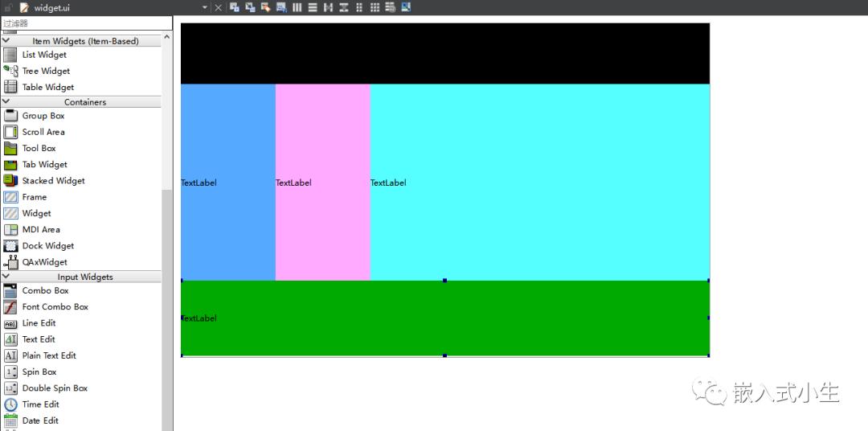The image size is (868, 431).
Task: Lay out in a grid
Action: click(375, 7)
